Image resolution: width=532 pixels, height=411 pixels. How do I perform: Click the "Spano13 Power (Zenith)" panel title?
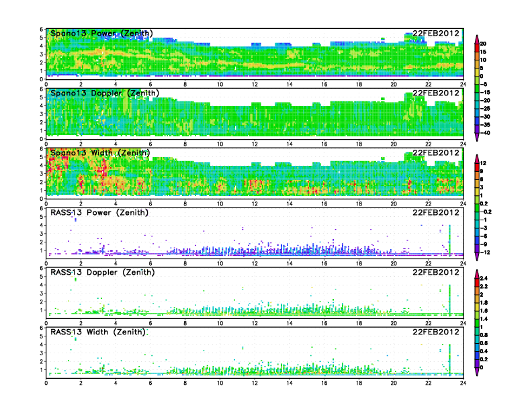click(101, 33)
